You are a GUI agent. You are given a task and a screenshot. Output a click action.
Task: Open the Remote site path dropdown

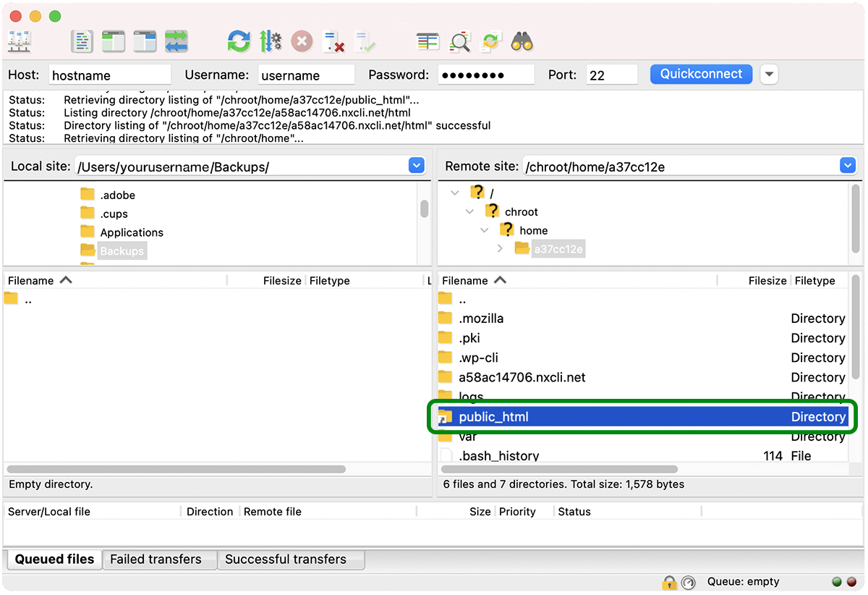(847, 165)
